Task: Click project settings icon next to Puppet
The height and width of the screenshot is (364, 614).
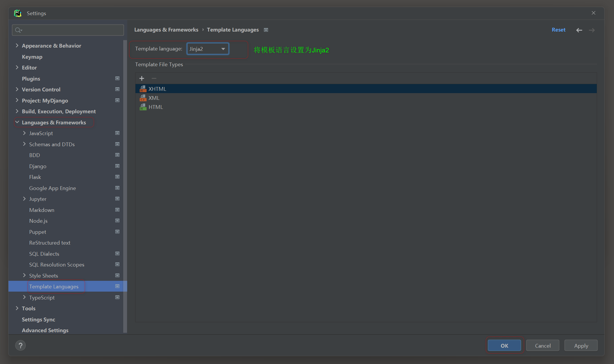Action: 117,232
